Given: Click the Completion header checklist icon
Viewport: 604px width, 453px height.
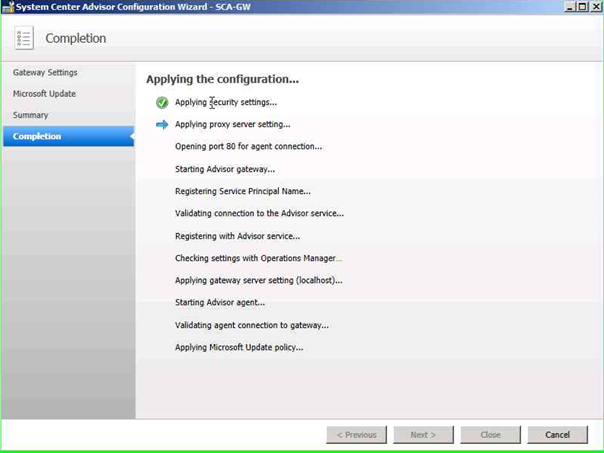Looking at the screenshot, I should 24,39.
